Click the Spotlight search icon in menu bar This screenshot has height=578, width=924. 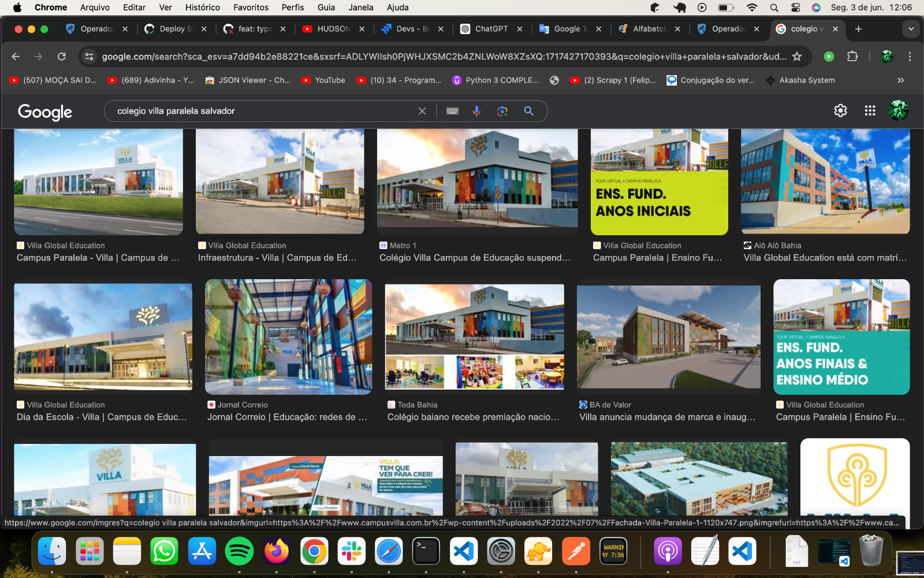pyautogui.click(x=774, y=8)
